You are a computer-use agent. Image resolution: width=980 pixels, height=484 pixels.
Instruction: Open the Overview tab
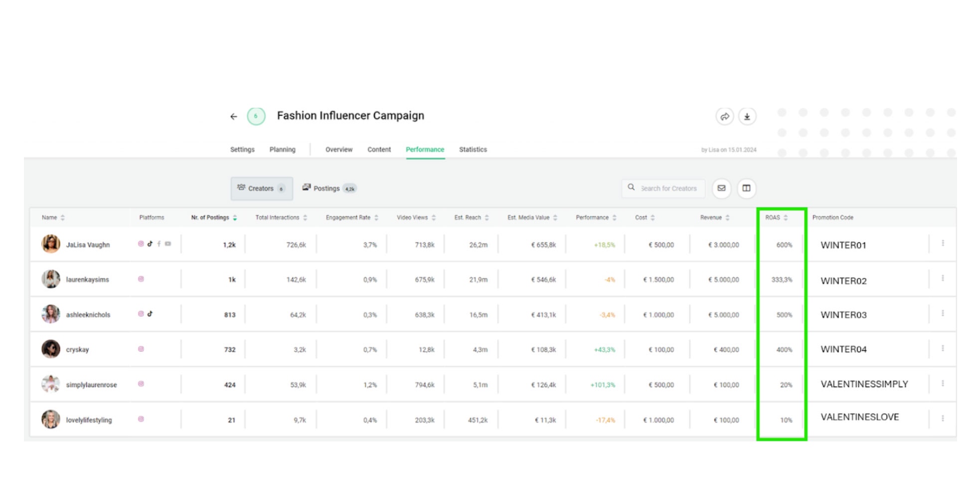point(338,150)
